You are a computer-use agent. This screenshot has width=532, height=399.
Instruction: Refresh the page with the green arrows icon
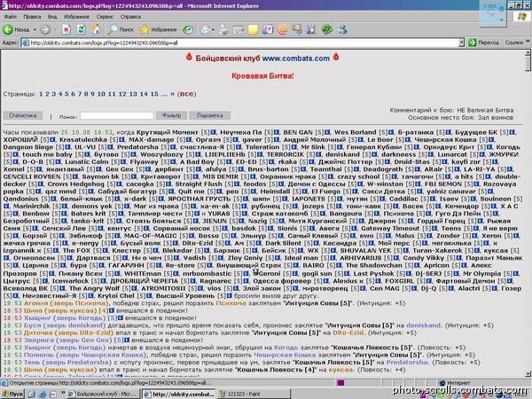81,30
